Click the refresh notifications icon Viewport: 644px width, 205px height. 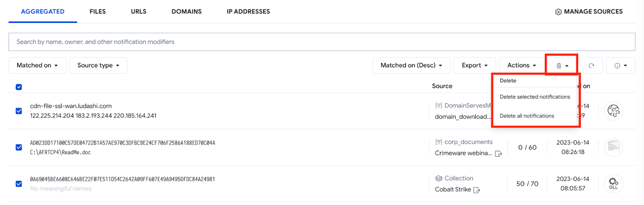(x=591, y=66)
